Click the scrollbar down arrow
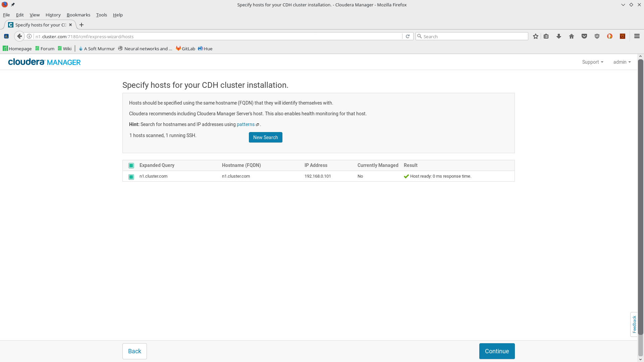 (x=641, y=359)
